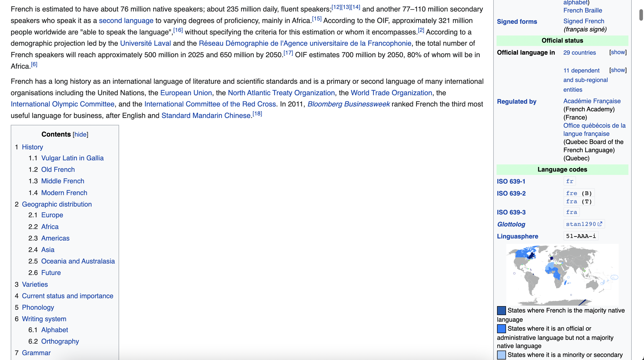Open the Oceania and Australasia section
This screenshot has width=644, height=360.
(x=78, y=261)
